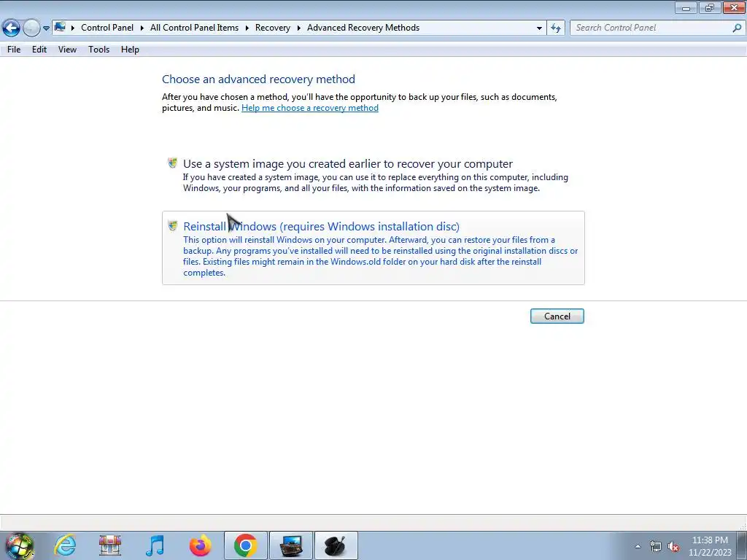
Task: Open the View menu
Action: 67,50
